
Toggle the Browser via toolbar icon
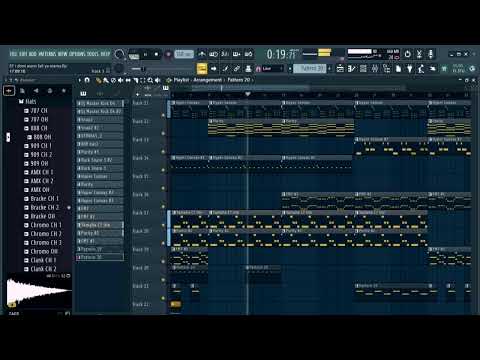[x=387, y=69]
